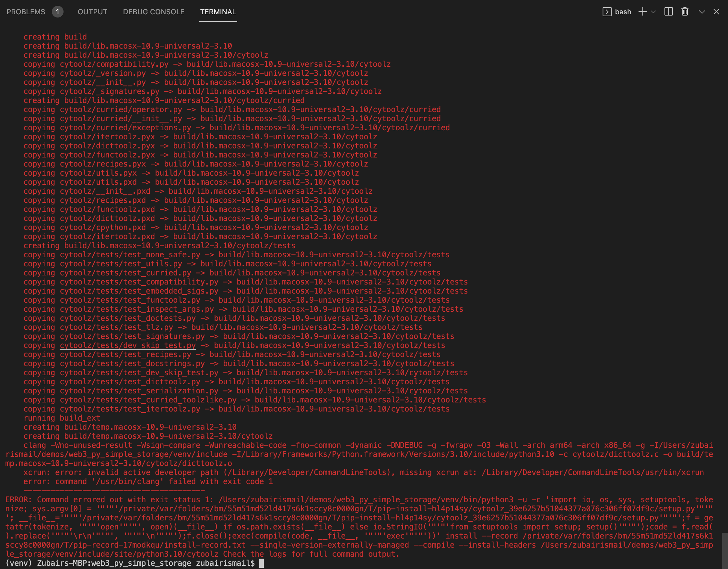Click the clang compile command line

point(359,454)
